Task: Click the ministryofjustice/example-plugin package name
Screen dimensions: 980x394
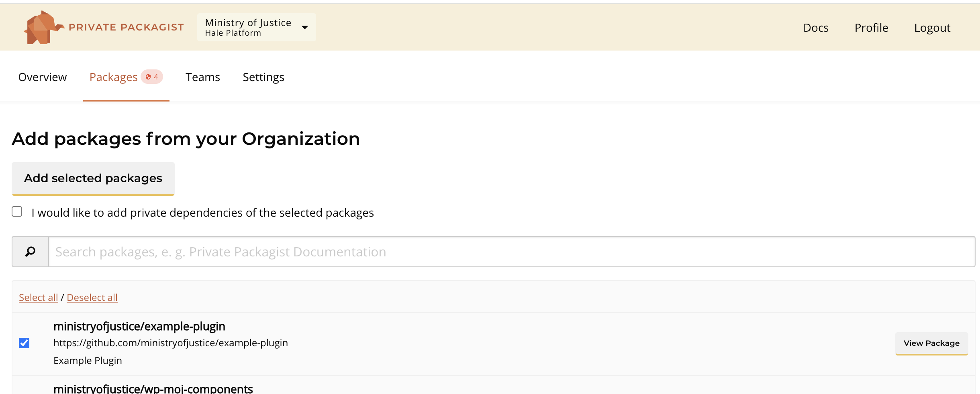Action: click(139, 326)
